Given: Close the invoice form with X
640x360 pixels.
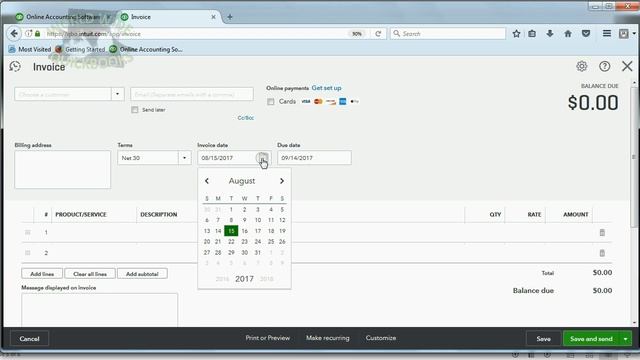Looking at the screenshot, I should pos(627,66).
